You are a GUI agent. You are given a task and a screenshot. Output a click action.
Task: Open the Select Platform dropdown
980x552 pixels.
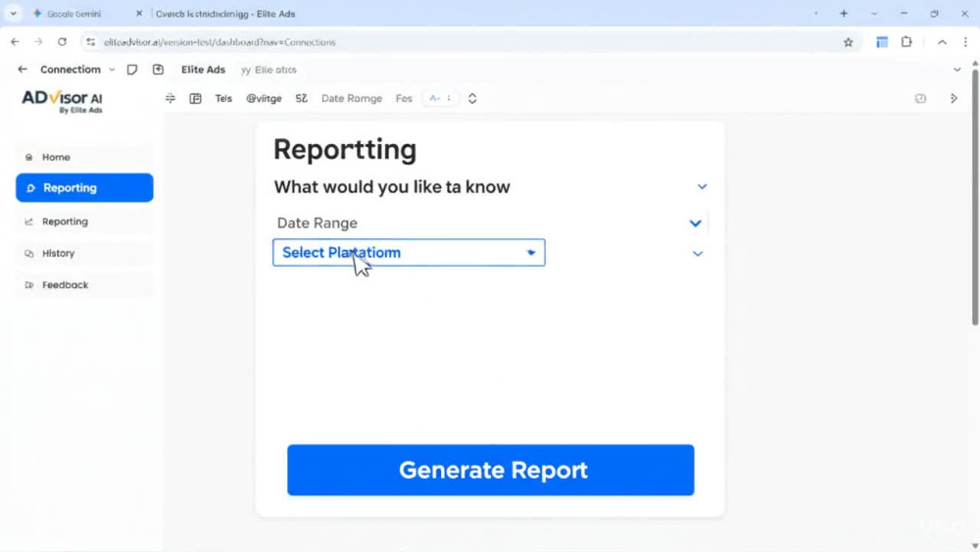point(409,253)
